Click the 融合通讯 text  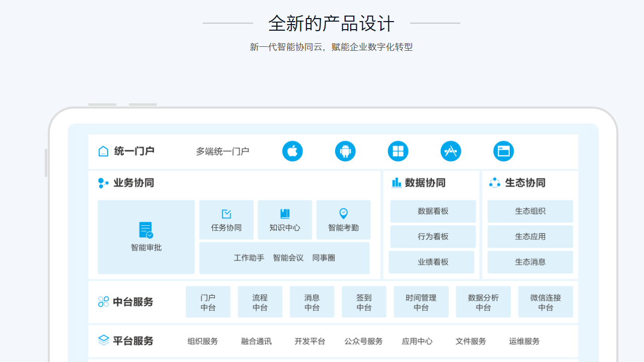point(256,341)
